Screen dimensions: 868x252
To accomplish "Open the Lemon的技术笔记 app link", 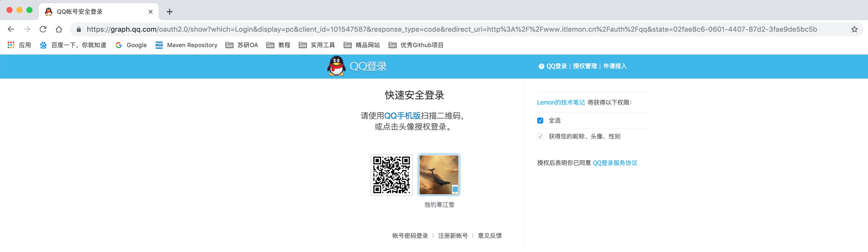I will [561, 102].
